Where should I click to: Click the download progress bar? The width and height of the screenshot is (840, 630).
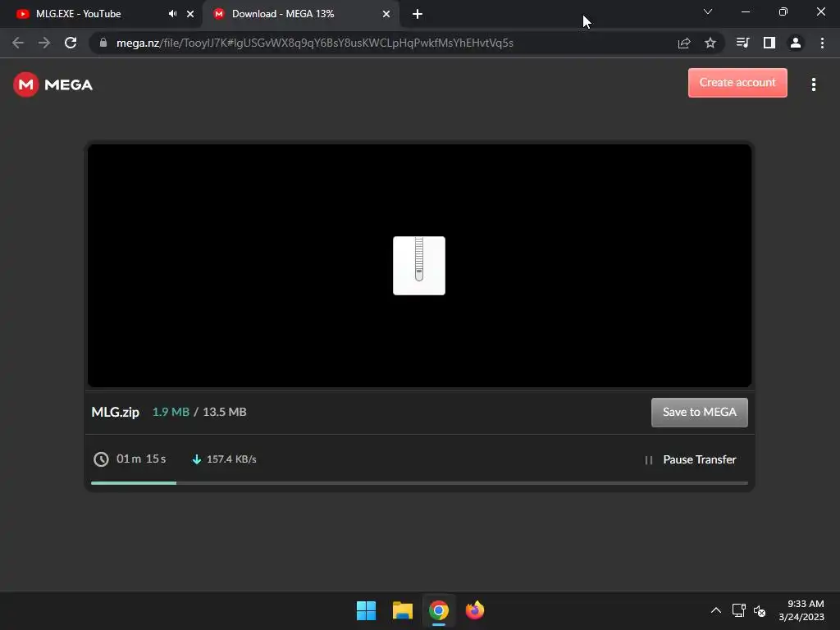(x=419, y=483)
